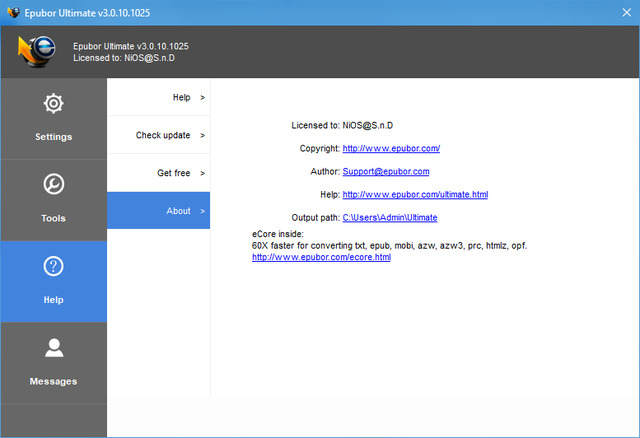This screenshot has height=438, width=640.
Task: Click the Epubor logo in header
Action: point(36,52)
